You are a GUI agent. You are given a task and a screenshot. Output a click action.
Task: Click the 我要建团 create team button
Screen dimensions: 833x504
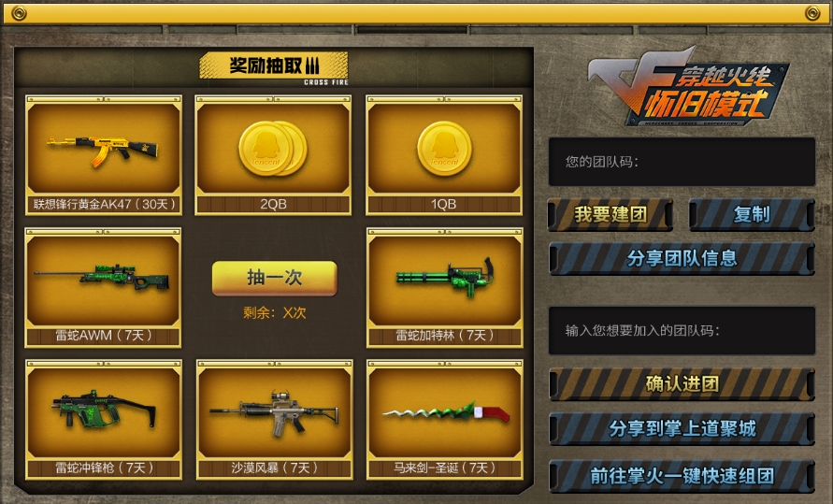610,214
